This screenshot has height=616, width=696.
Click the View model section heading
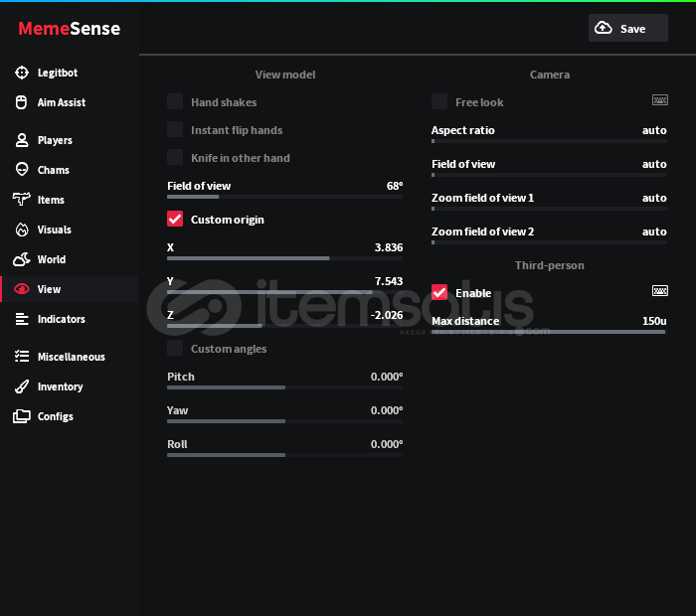[x=285, y=75]
